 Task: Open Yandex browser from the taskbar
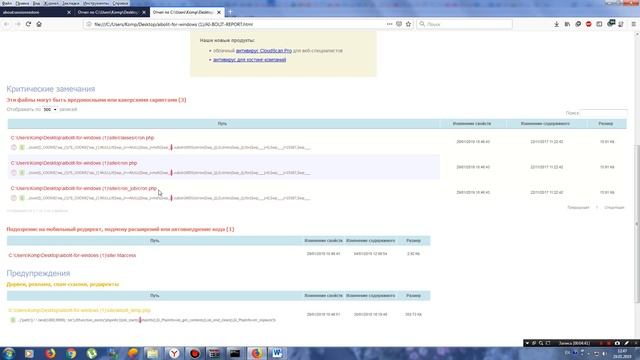coord(174,353)
